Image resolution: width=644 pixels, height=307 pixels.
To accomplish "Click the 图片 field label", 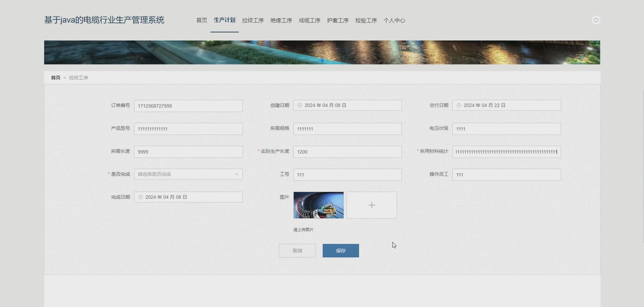I will click(285, 197).
